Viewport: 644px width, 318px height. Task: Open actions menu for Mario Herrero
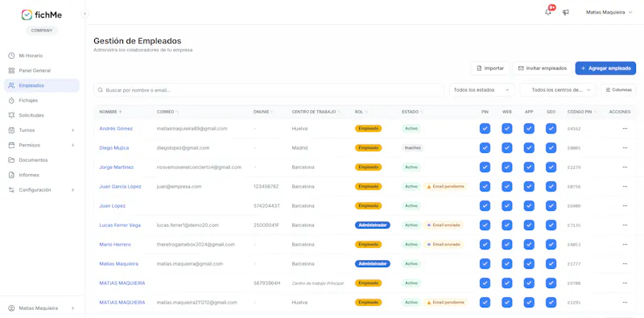(625, 245)
